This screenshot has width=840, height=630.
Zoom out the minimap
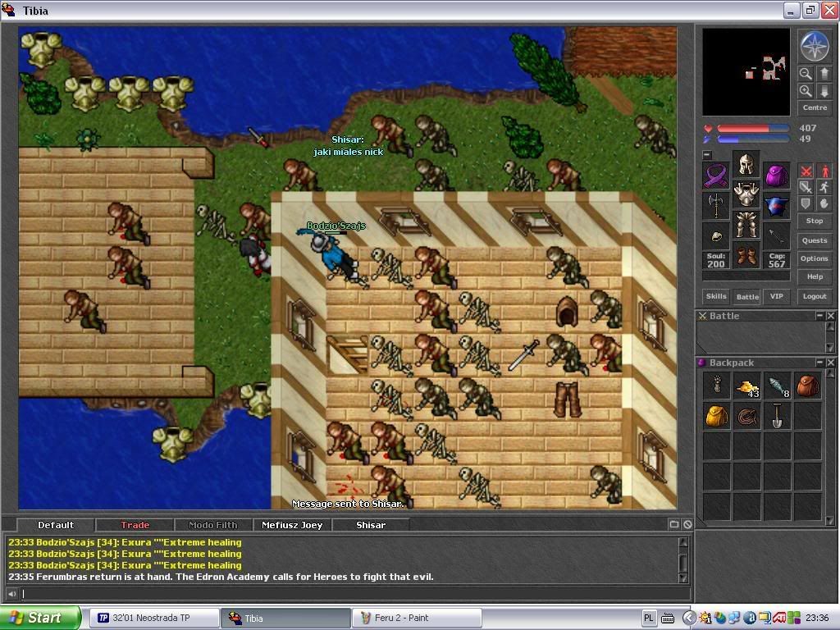(x=806, y=73)
